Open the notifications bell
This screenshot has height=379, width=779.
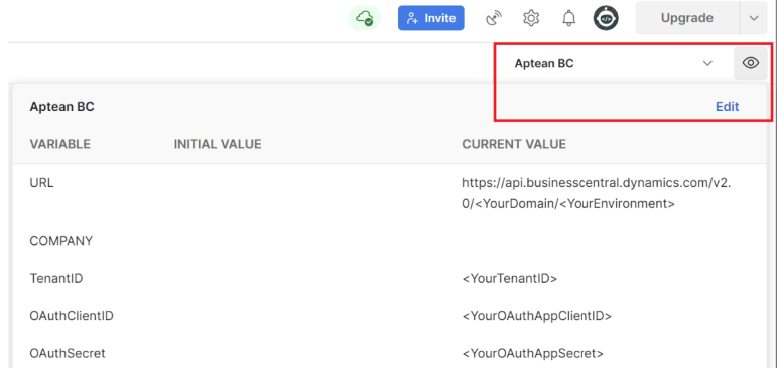[x=568, y=18]
